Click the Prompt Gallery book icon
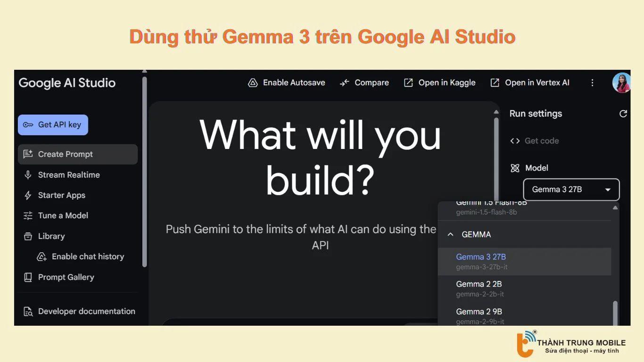644x362 pixels. (x=28, y=277)
